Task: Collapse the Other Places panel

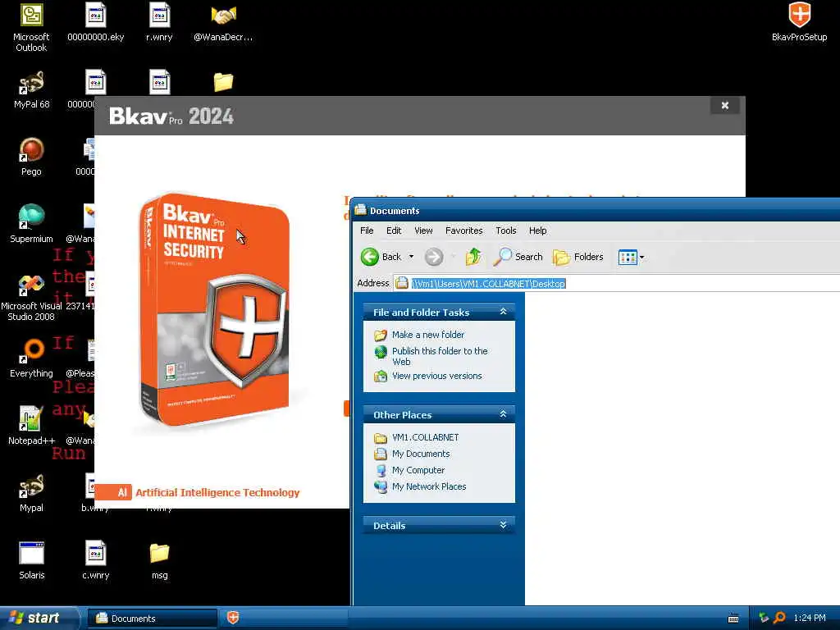Action: 503,414
